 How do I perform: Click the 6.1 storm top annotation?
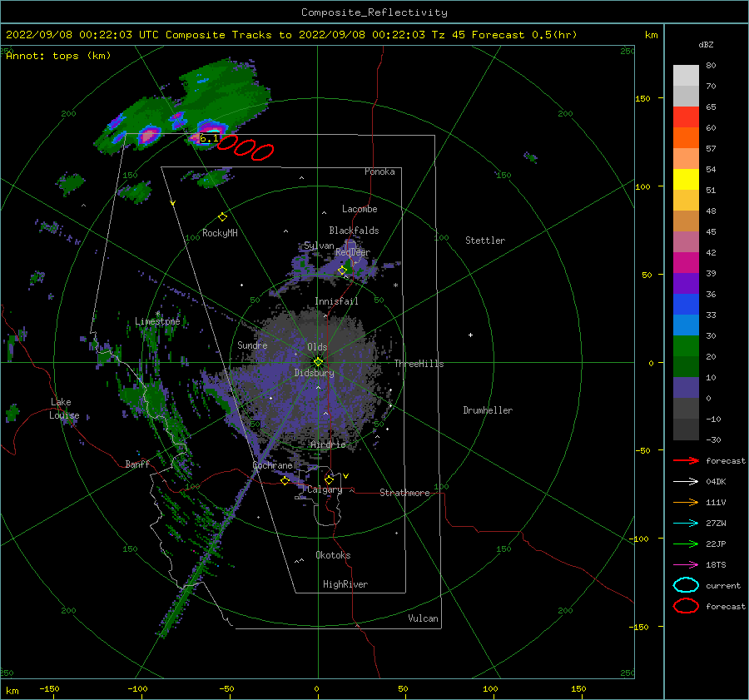point(209,138)
